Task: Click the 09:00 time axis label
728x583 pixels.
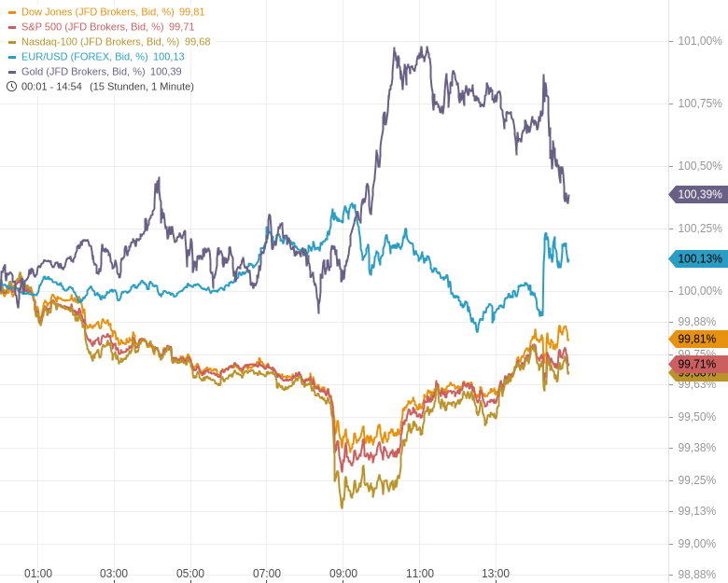Action: tap(343, 574)
